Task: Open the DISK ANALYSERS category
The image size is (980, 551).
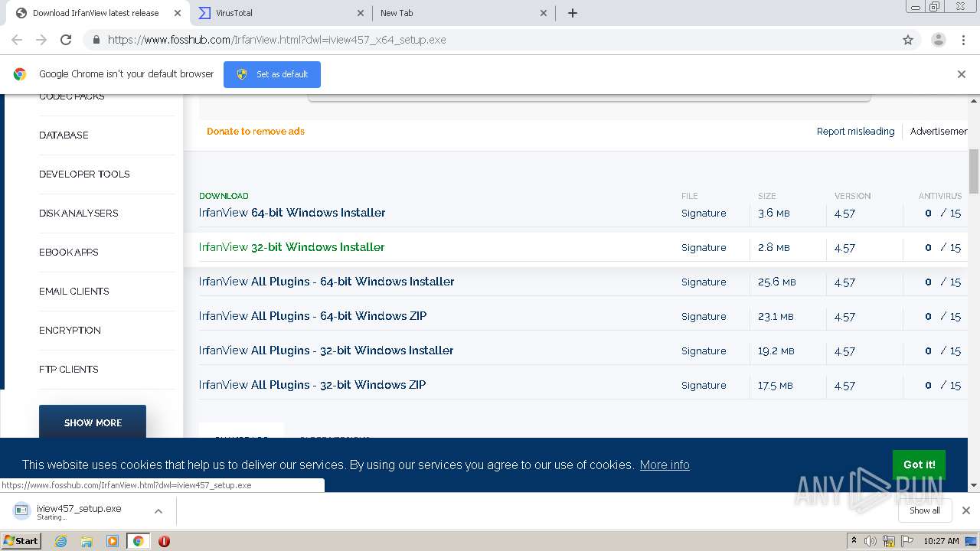Action: tap(79, 213)
